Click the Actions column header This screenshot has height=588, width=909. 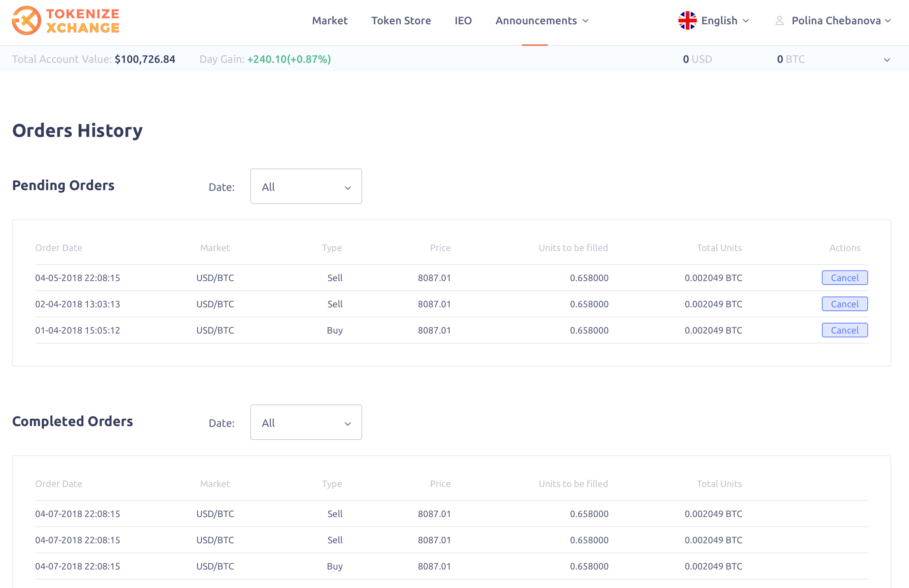[x=845, y=248]
